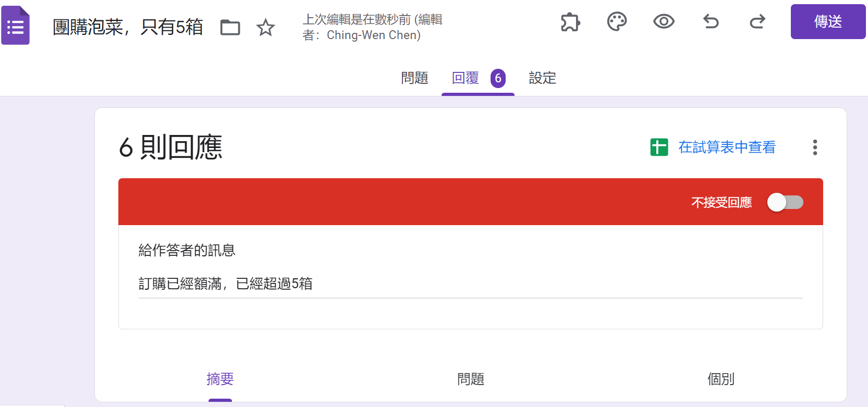Open the 設定 tab

pyautogui.click(x=542, y=78)
